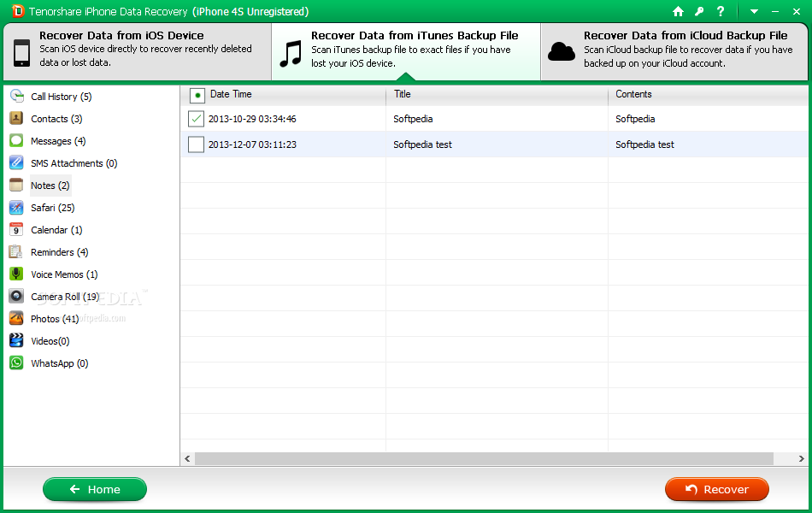Select Reminders (4) category
Image resolution: width=812 pixels, height=513 pixels.
tap(60, 252)
